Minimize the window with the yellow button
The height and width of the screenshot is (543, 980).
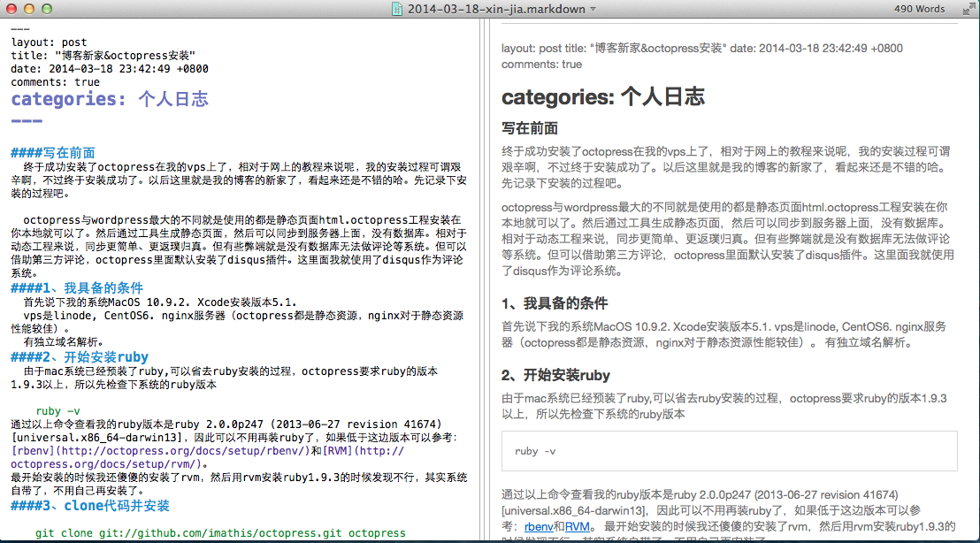pyautogui.click(x=29, y=9)
